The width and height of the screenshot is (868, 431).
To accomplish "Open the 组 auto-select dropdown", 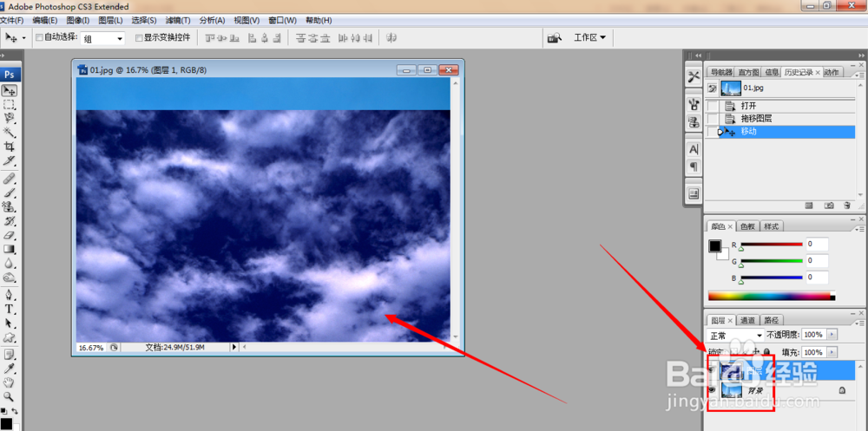I will 103,39.
